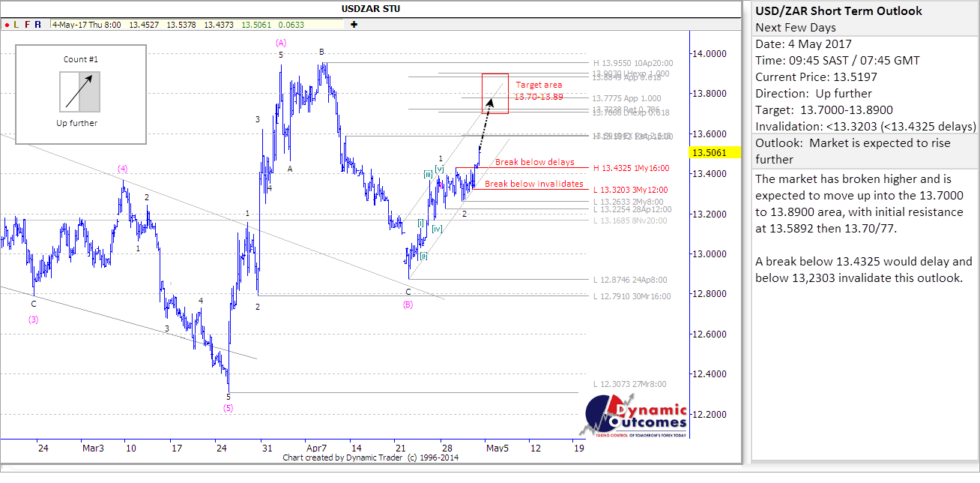Click the L 13.2633 2My8:00 level label
Screen dimensions: 980x483
coord(628,202)
